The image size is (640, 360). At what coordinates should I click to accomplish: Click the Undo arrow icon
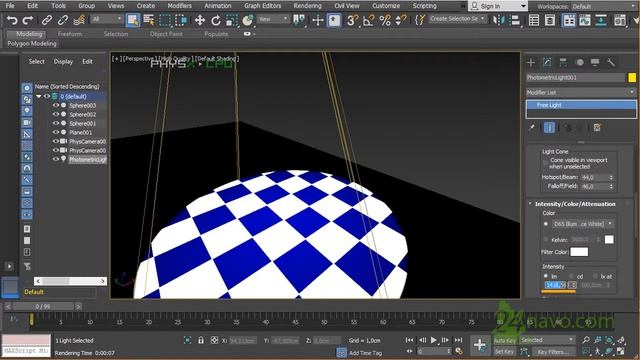(12, 20)
